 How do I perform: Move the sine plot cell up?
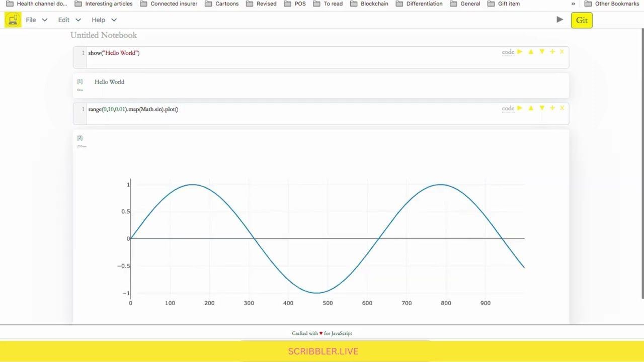click(x=531, y=108)
